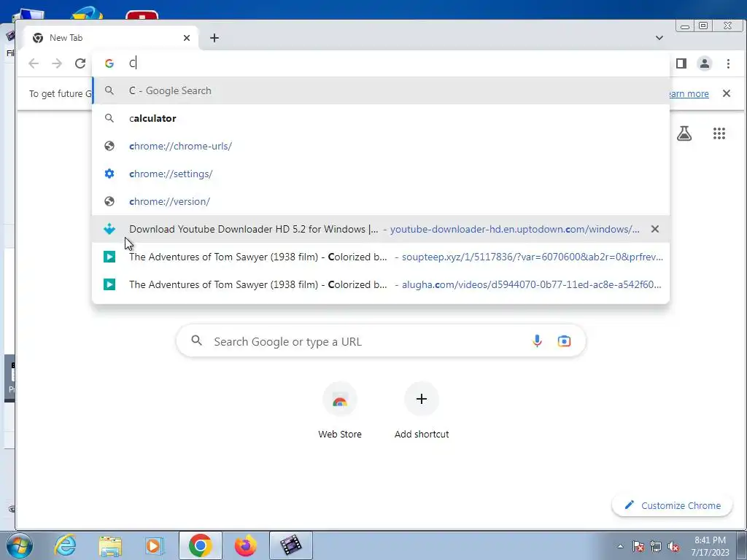Start voice search with microphone icon
747x560 pixels.
click(x=537, y=341)
